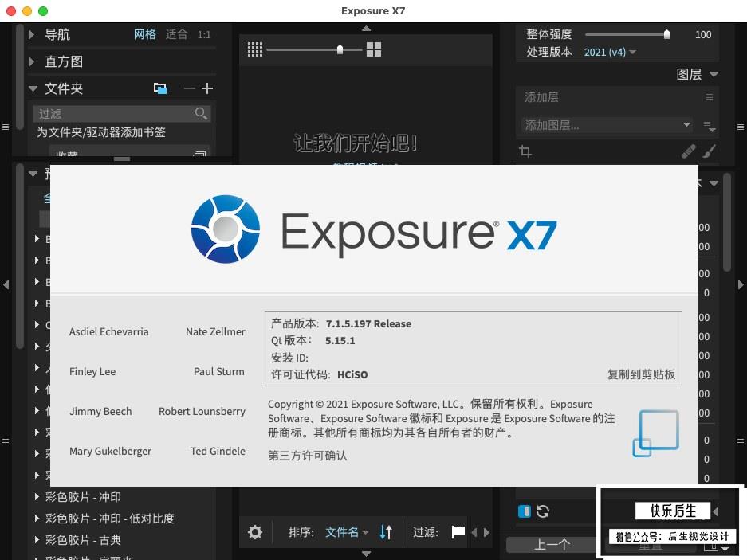The image size is (747, 560).
Task: Click search magnifier in folder filter
Action: click(x=201, y=113)
